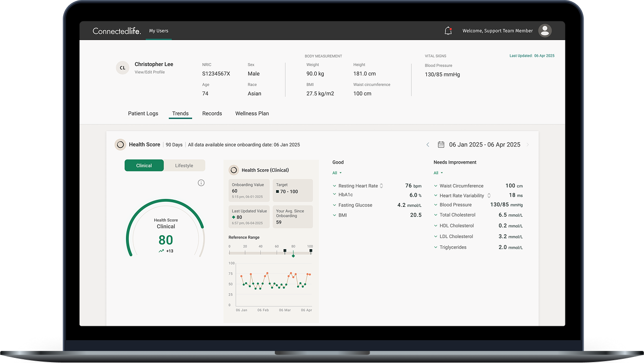Expand the Total Cholesterol row

click(x=436, y=215)
